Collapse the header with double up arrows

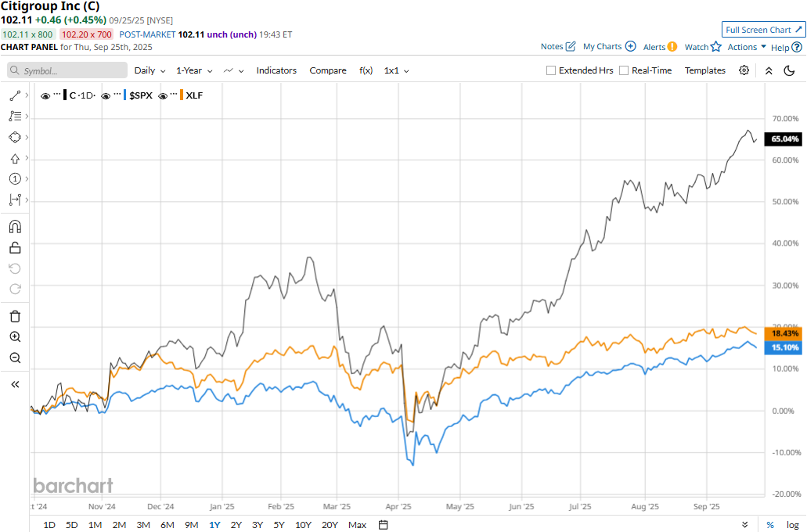(x=769, y=71)
